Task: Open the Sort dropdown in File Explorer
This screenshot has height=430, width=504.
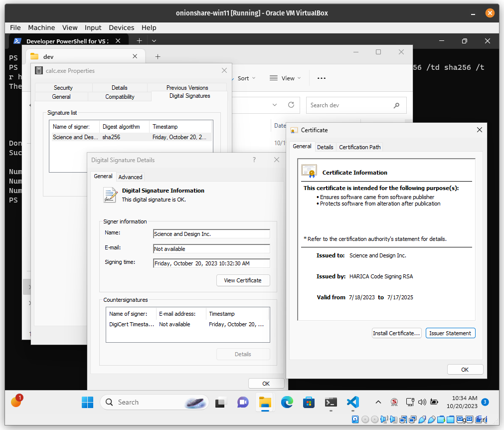Action: [x=243, y=78]
